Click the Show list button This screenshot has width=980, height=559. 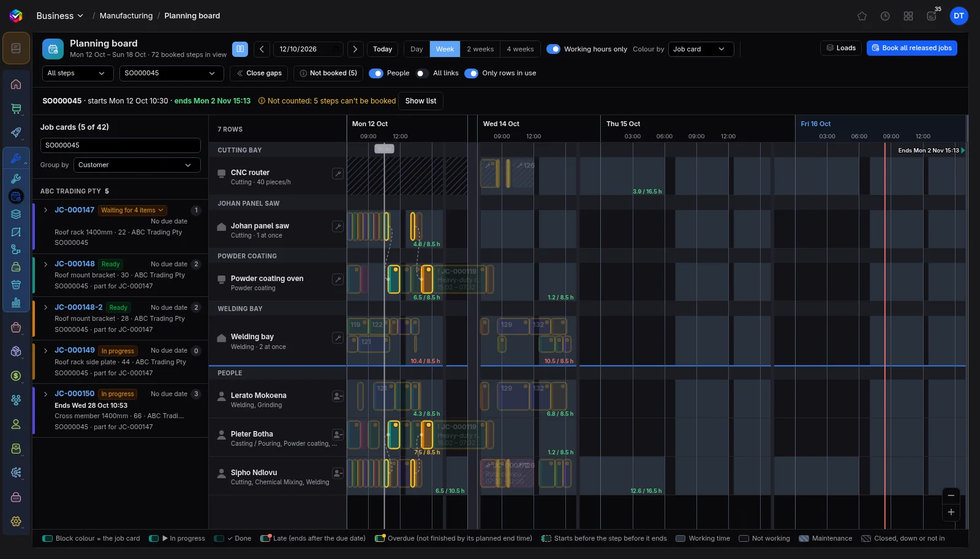coord(421,101)
